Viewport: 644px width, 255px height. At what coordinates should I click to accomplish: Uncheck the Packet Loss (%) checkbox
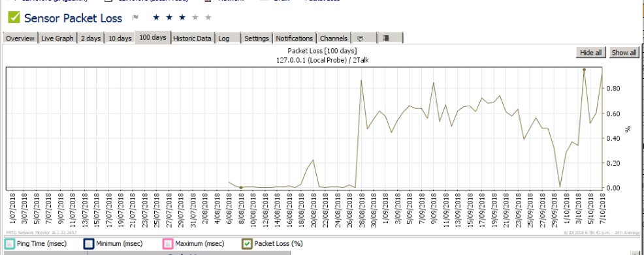[247, 244]
